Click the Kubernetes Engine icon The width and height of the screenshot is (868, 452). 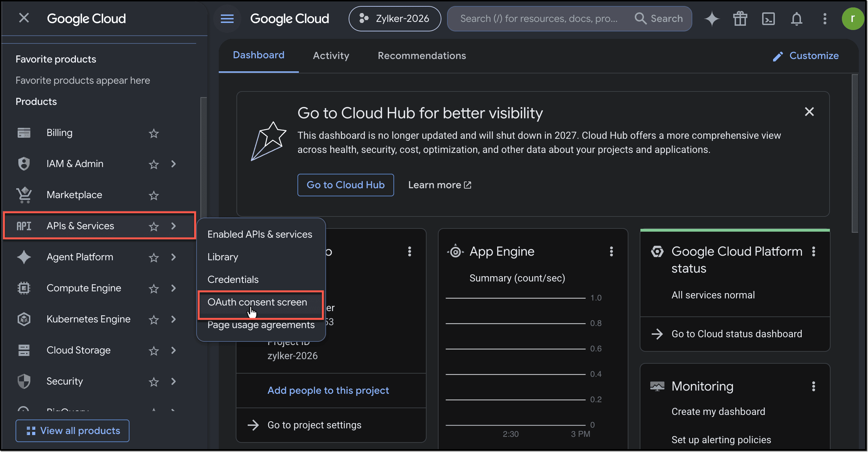[x=24, y=319]
